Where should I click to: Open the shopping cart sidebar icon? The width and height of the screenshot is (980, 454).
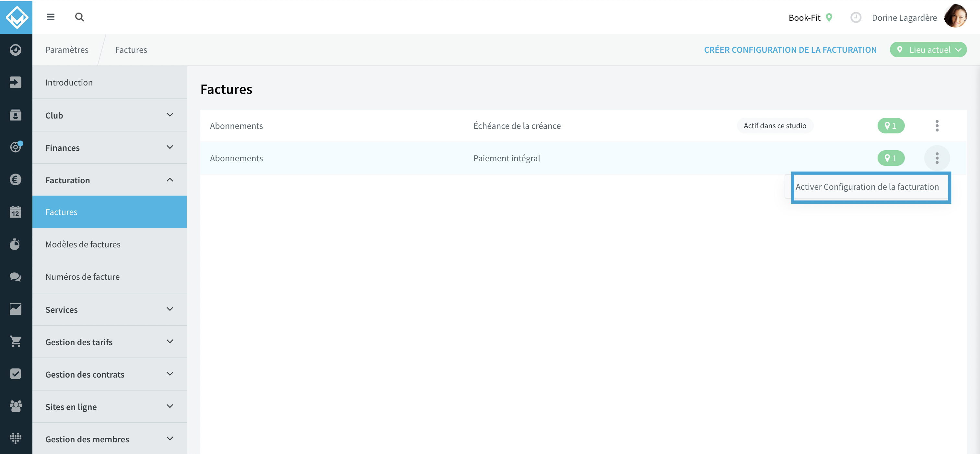16,341
